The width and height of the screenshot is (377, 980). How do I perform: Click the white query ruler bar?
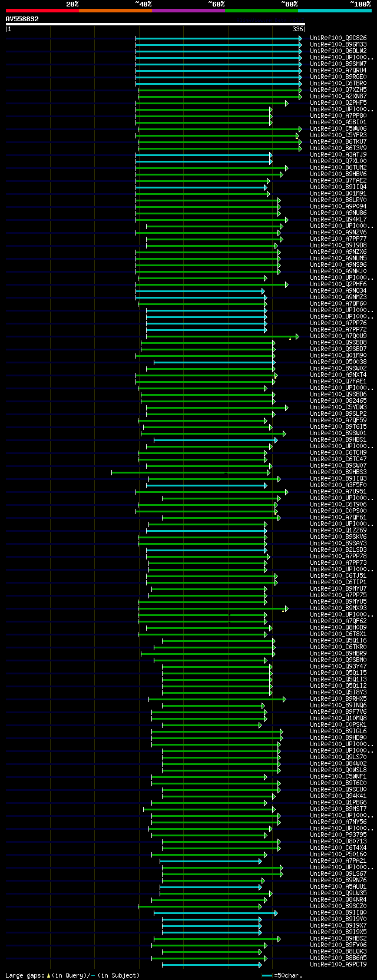[156, 24]
